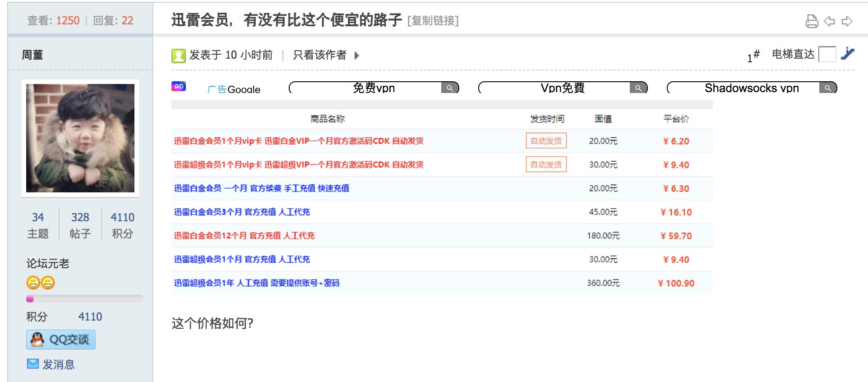This screenshot has width=868, height=382.
Task: Click the thread title 迅雷会员，有没有比这个便宜的路子
Action: 286,20
